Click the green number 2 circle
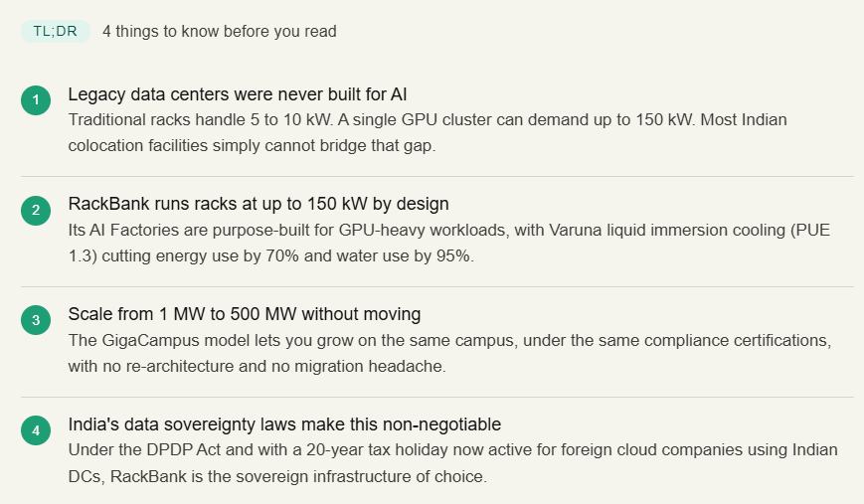864x504 pixels. click(x=36, y=210)
